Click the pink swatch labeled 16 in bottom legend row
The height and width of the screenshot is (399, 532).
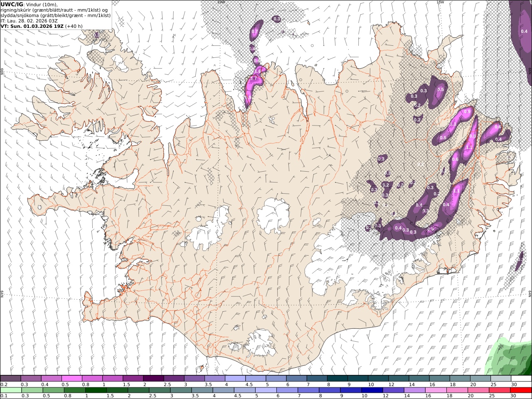pyautogui.click(x=436, y=390)
